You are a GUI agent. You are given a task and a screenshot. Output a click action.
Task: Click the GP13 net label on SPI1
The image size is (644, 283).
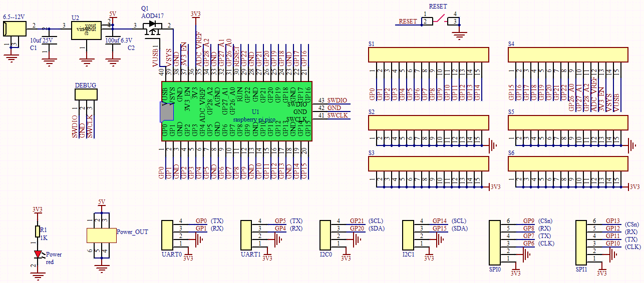(613, 220)
